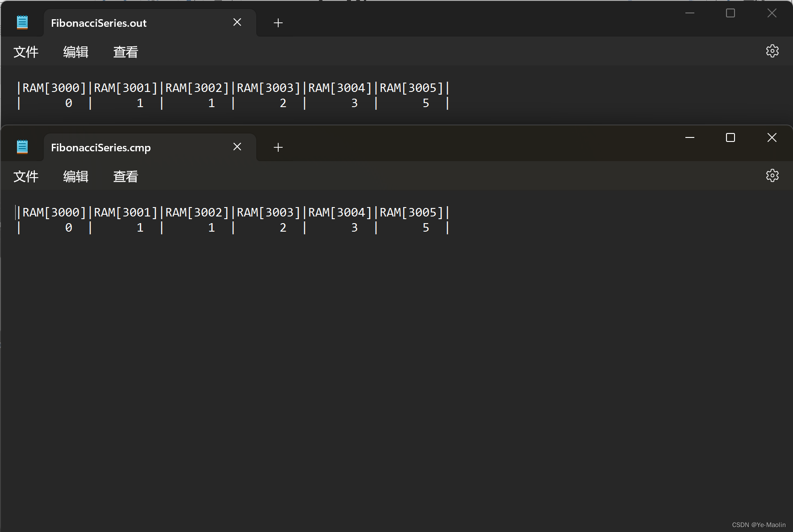The image size is (793, 532).
Task: Minimize the FibonacciSeries.out window
Action: 690,13
